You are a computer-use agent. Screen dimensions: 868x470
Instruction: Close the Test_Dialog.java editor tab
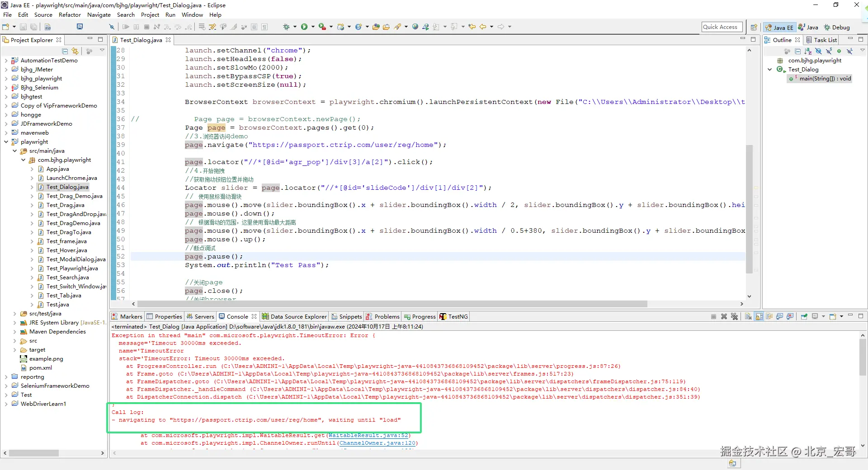coord(168,40)
